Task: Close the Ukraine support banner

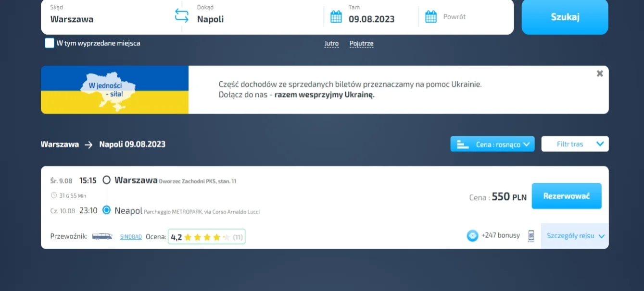Action: pos(599,74)
